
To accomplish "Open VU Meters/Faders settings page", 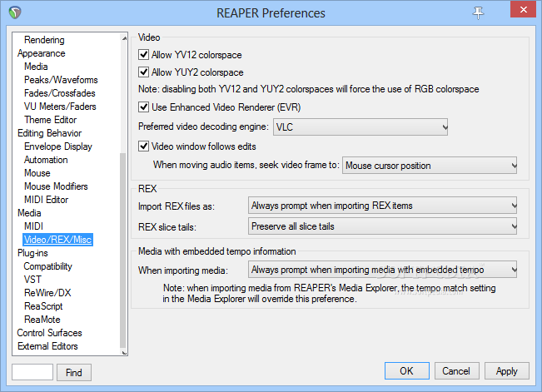I will coord(60,107).
